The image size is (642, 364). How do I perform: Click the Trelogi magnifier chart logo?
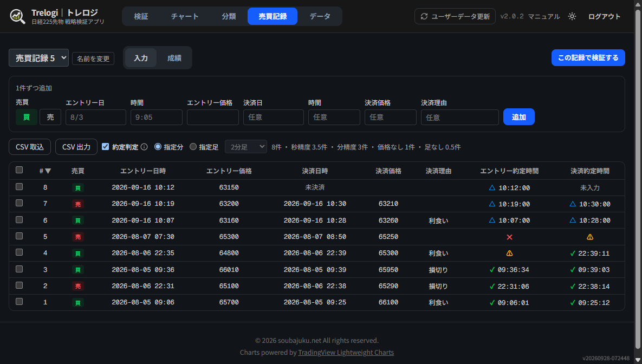coord(17,16)
